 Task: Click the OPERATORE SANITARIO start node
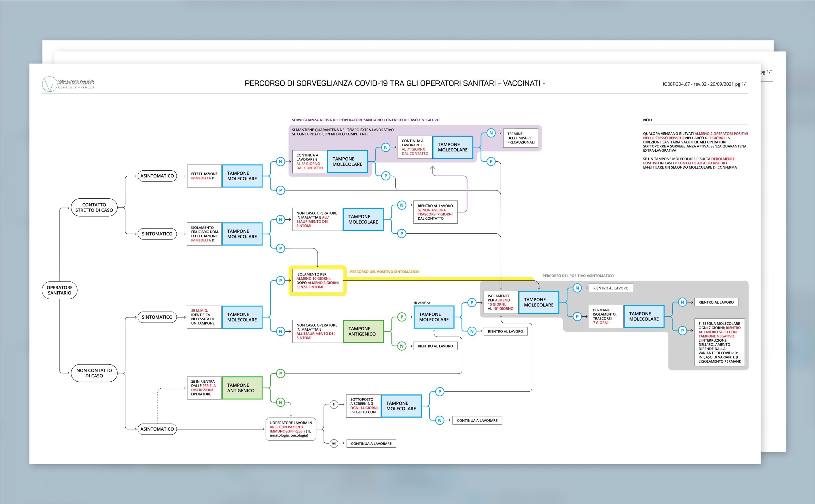tap(59, 290)
